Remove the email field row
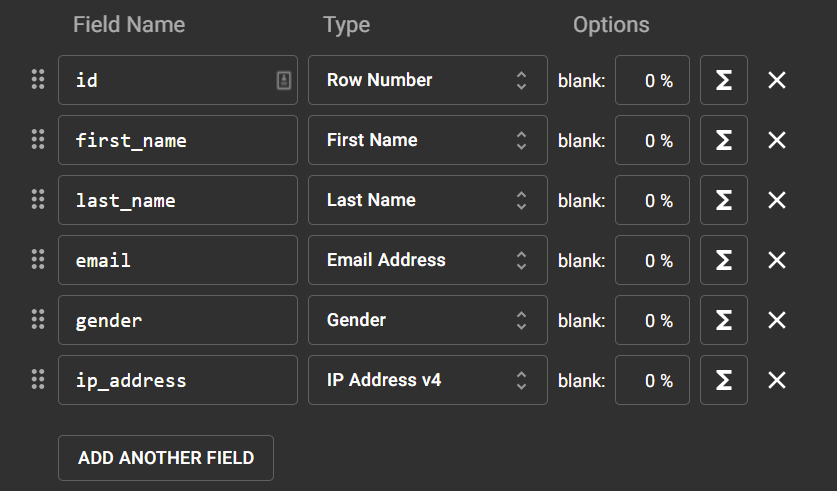Screen dimensions: 837x491 coord(777,260)
